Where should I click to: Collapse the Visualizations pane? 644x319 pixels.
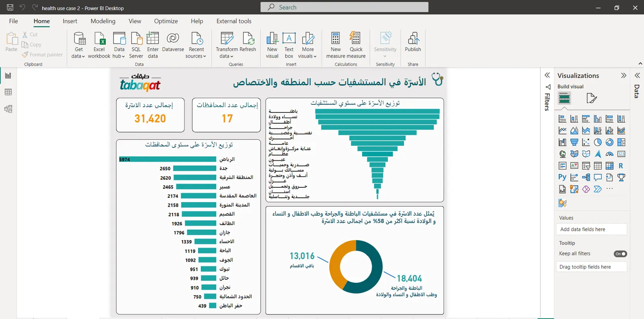pyautogui.click(x=623, y=75)
